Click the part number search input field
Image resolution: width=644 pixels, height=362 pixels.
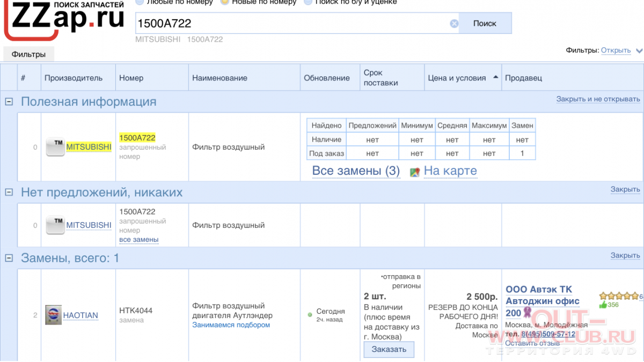[292, 24]
